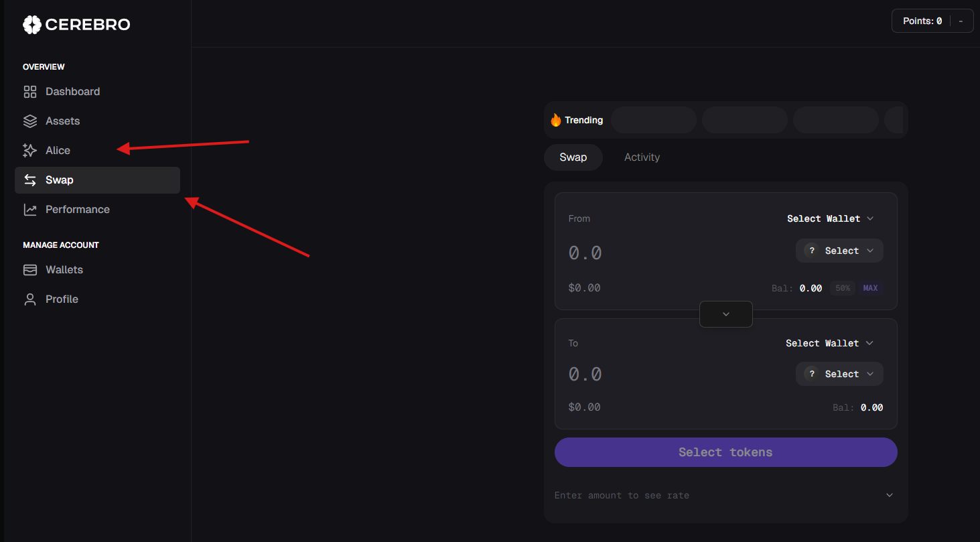Switch to the Activity tab
Image resolution: width=980 pixels, height=542 pixels.
[642, 157]
